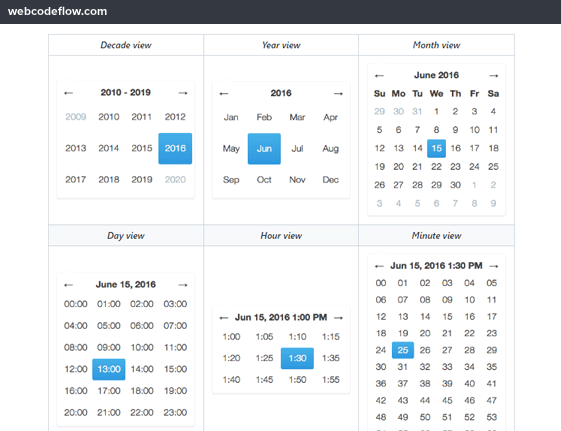The image size is (561, 431).
Task: Select minute 11
Action: point(492,300)
